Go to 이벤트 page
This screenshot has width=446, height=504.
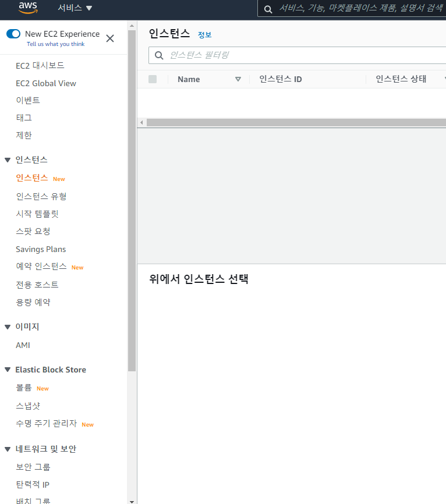(28, 100)
